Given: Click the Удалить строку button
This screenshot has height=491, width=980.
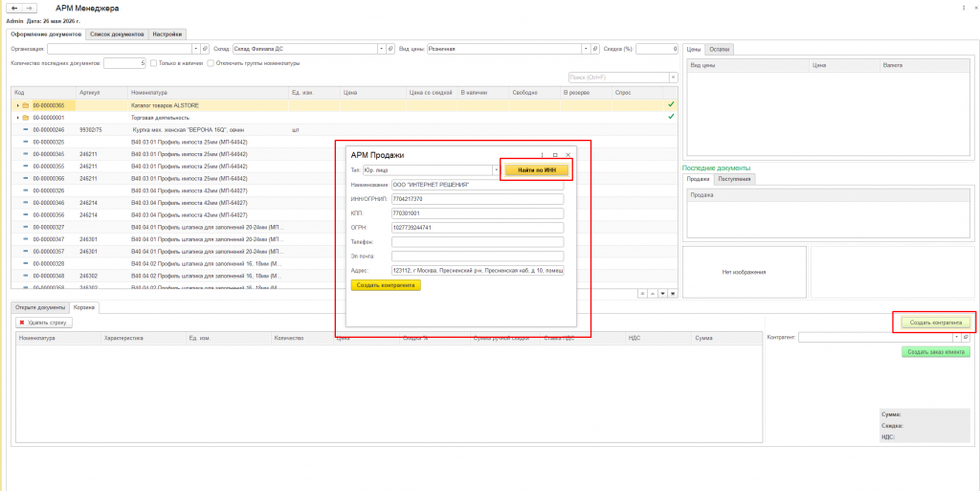Looking at the screenshot, I should pyautogui.click(x=44, y=323).
